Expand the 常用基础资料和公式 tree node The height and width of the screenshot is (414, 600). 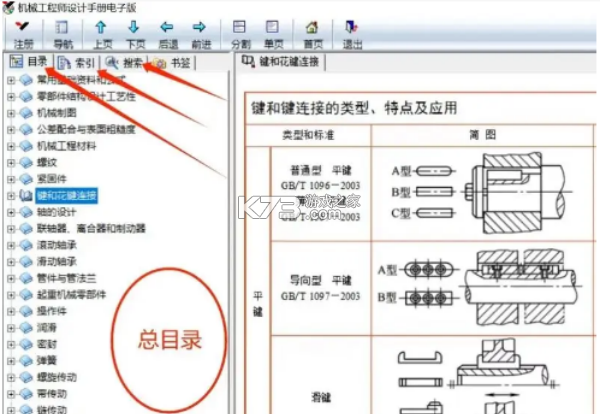pyautogui.click(x=11, y=80)
